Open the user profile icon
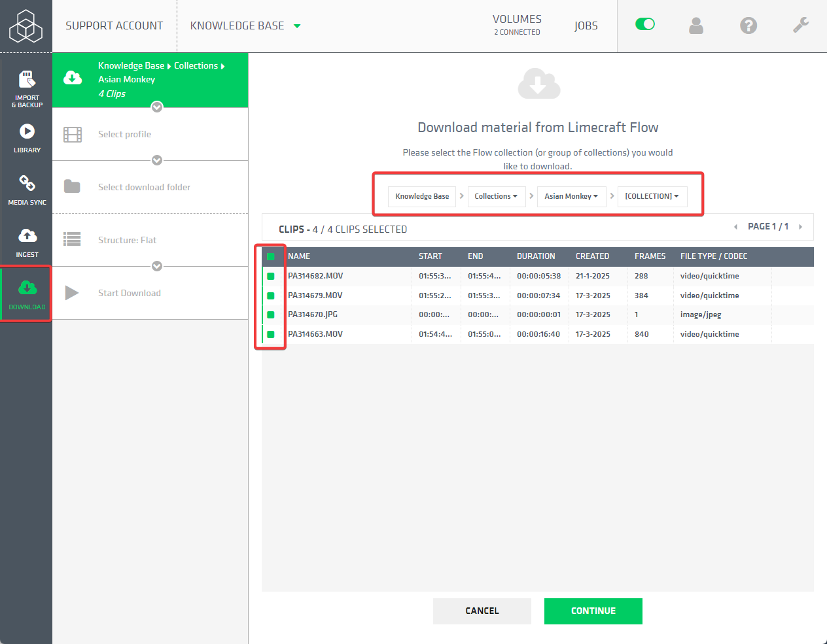 pyautogui.click(x=696, y=25)
